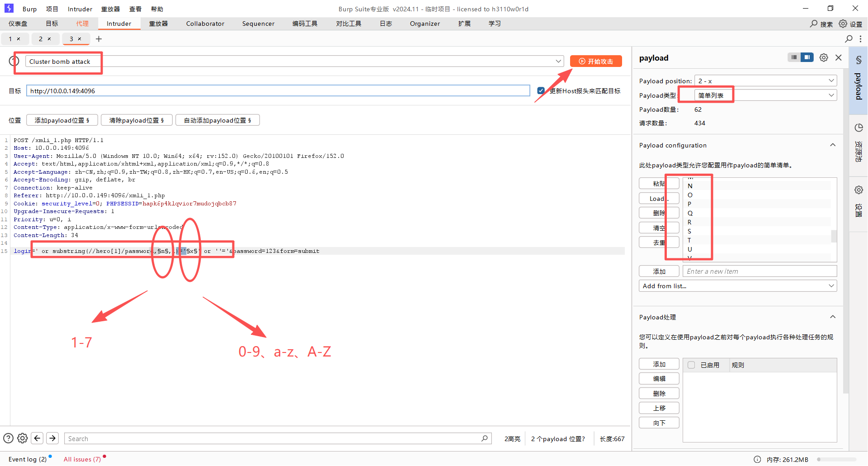
Task: Click 去重 button for payload list
Action: pos(659,242)
